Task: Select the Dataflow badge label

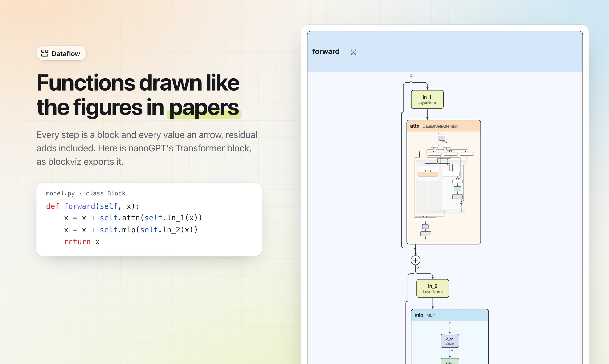Action: 65,53
